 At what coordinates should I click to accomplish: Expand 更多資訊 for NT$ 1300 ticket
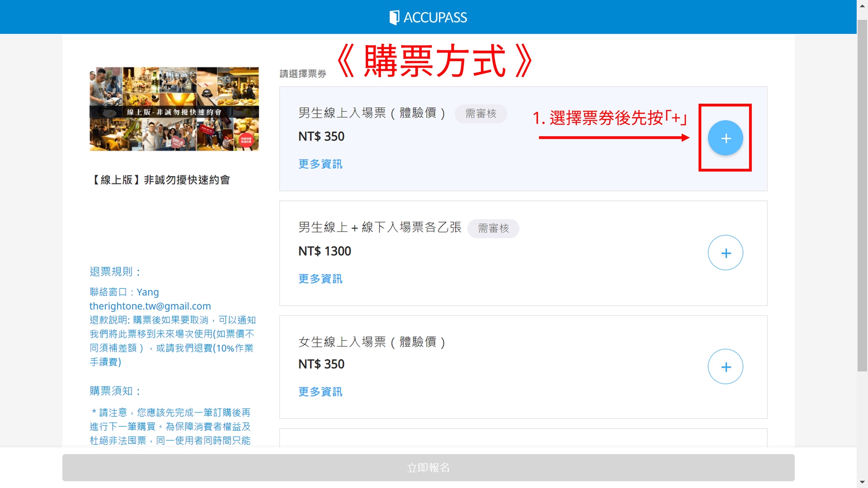click(320, 278)
